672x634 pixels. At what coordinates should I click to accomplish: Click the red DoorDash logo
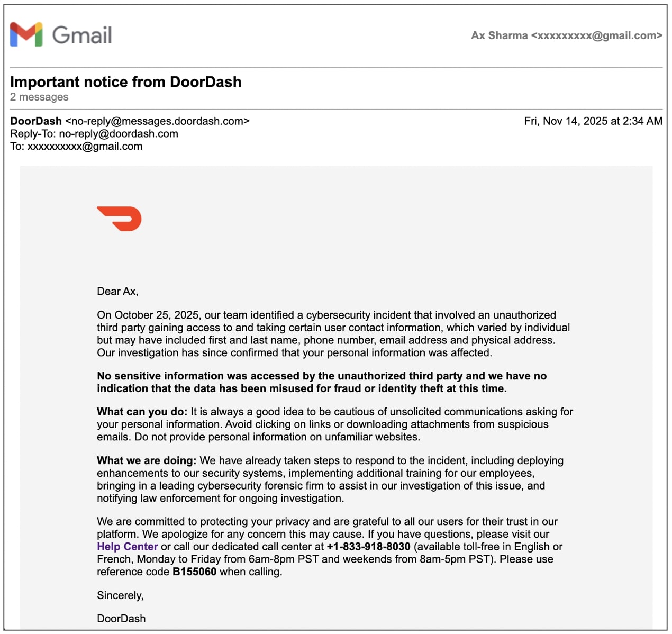[x=120, y=219]
